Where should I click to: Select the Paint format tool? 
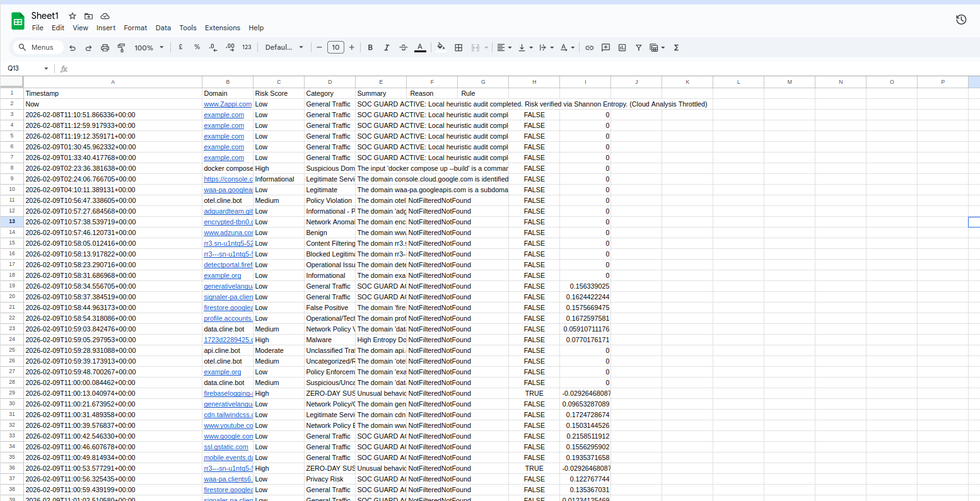pyautogui.click(x=121, y=47)
